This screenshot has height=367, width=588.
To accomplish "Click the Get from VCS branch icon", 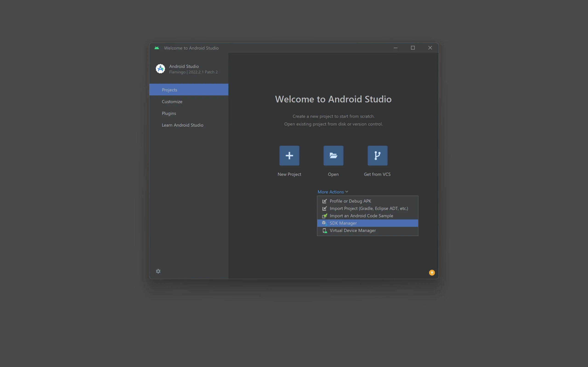I will click(x=377, y=156).
